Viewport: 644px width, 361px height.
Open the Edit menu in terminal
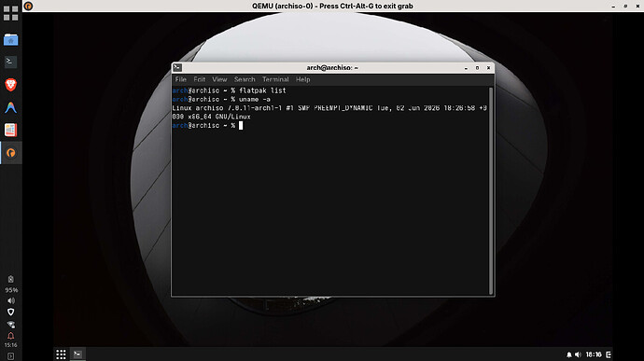[199, 79]
